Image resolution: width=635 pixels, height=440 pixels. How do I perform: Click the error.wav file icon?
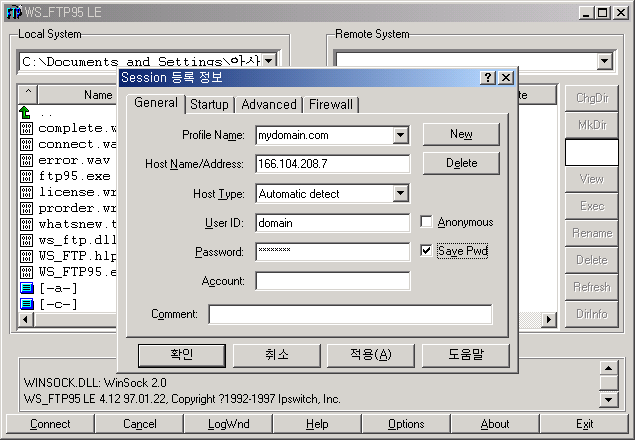click(27, 160)
